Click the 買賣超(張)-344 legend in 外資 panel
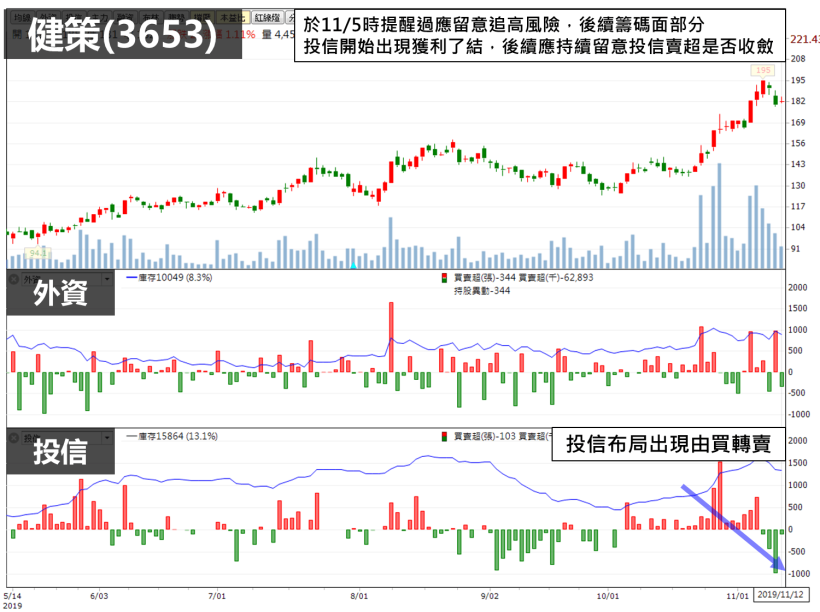Viewport: 820px width, 612px height. coord(485,278)
